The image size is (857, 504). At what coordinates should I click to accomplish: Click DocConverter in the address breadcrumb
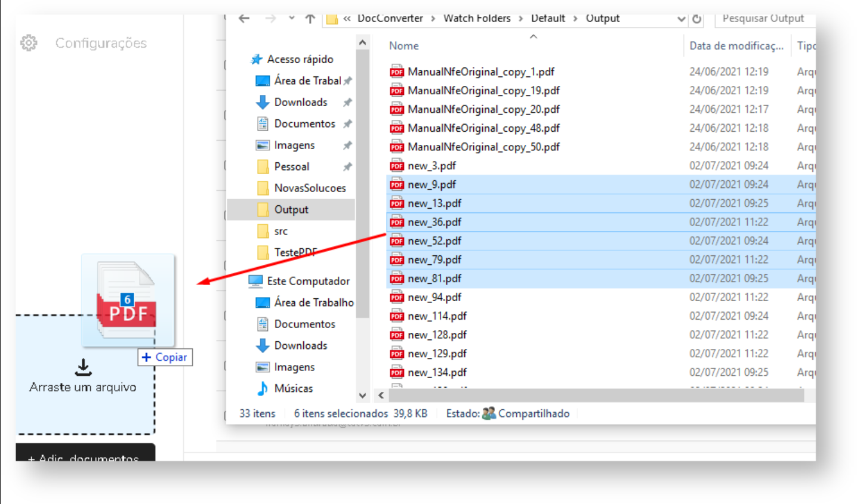(390, 18)
